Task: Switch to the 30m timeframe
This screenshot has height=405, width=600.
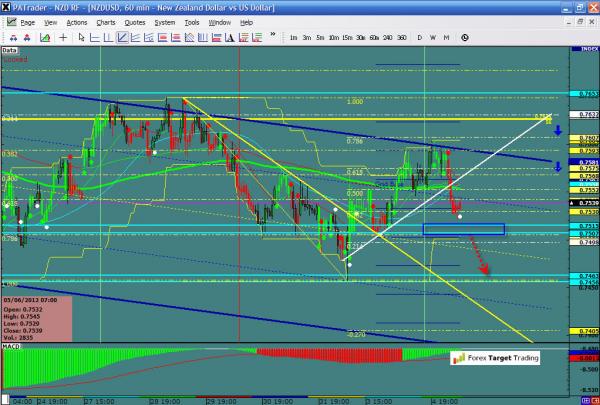Action: 361,38
